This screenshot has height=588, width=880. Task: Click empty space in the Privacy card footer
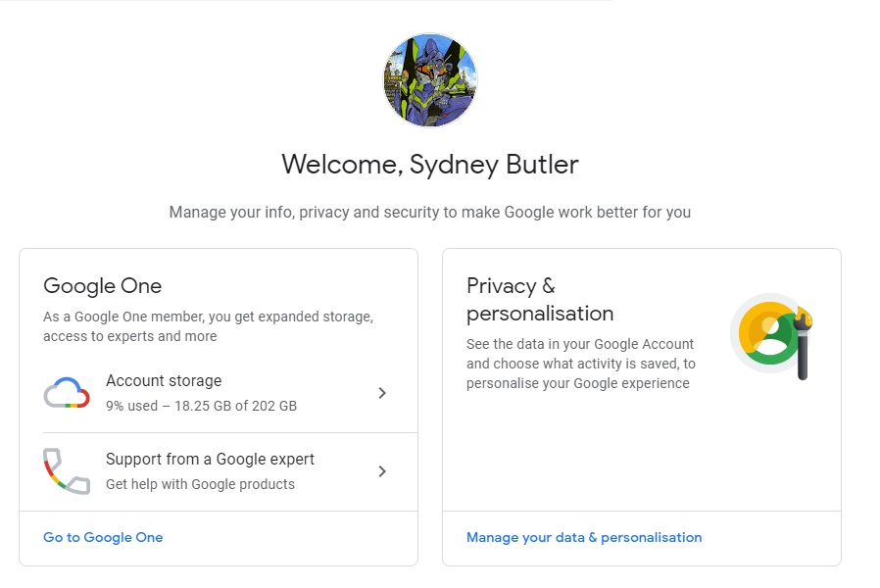(x=774, y=538)
